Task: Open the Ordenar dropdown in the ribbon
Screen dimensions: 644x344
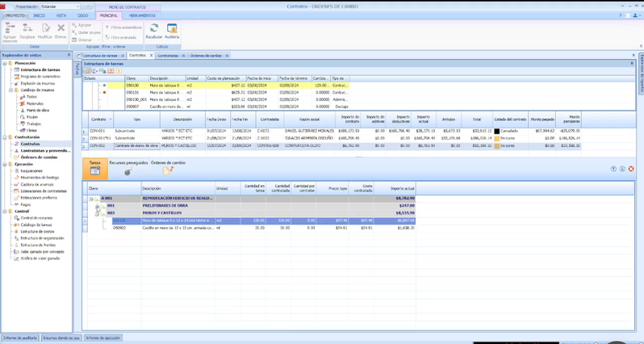Action: tap(86, 40)
